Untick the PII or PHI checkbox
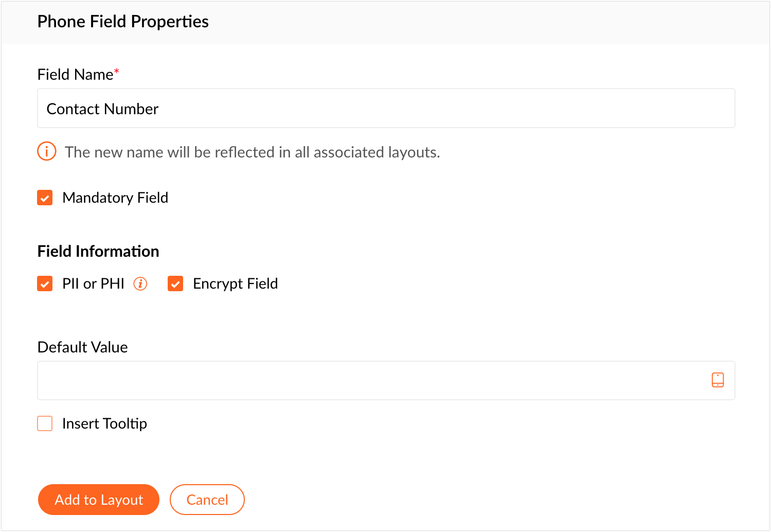The height and width of the screenshot is (532, 771). tap(45, 283)
